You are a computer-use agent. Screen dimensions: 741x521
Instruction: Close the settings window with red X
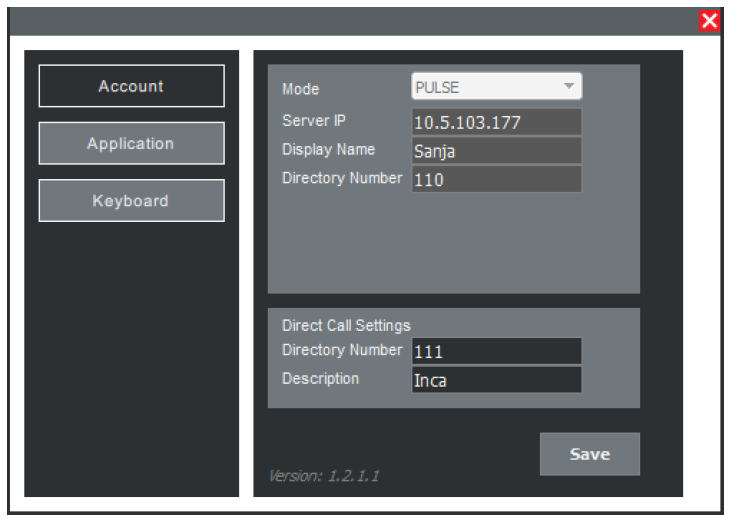[x=709, y=21]
